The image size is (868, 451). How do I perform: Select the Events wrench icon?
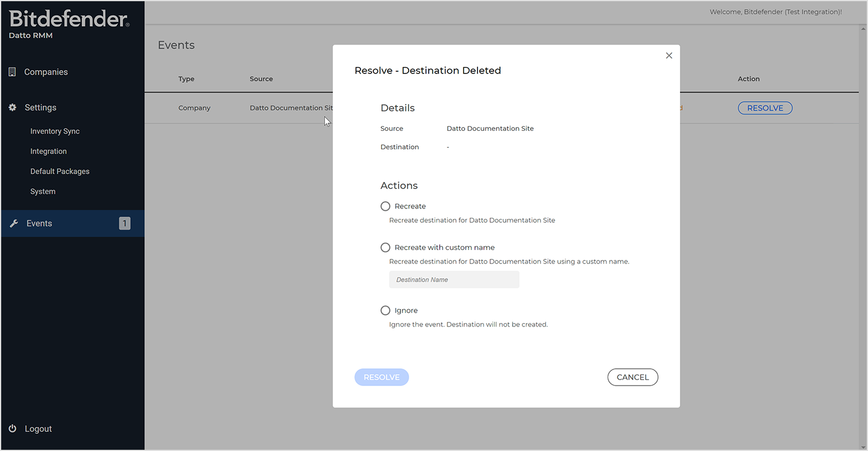[13, 223]
